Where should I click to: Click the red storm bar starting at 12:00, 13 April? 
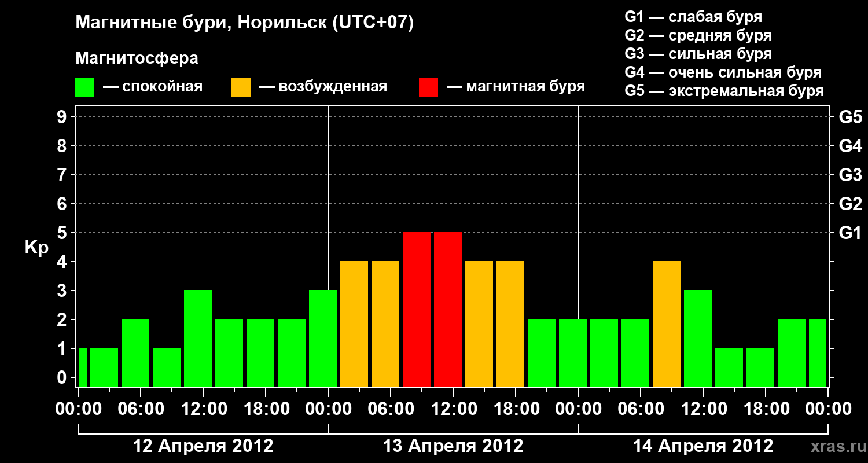coord(448,310)
